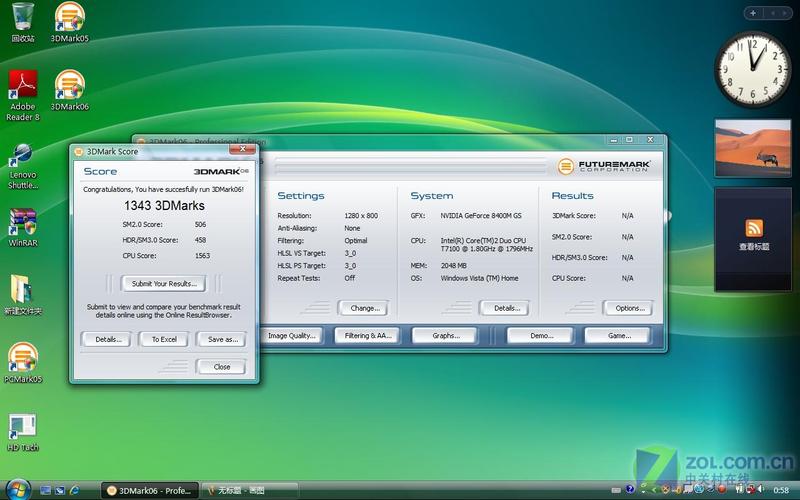The width and height of the screenshot is (800, 500).
Task: Click the SM2.0 Score value 506
Action: tap(201, 224)
